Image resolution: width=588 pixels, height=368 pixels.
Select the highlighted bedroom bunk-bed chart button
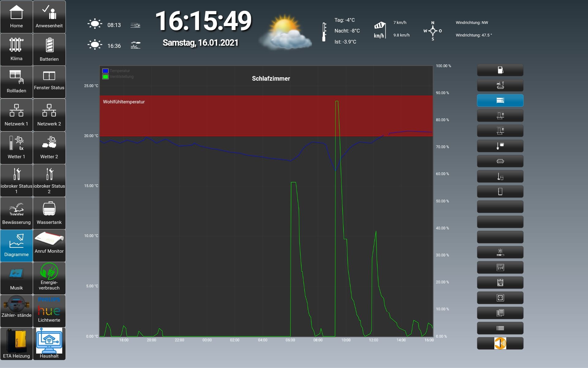[x=500, y=101]
